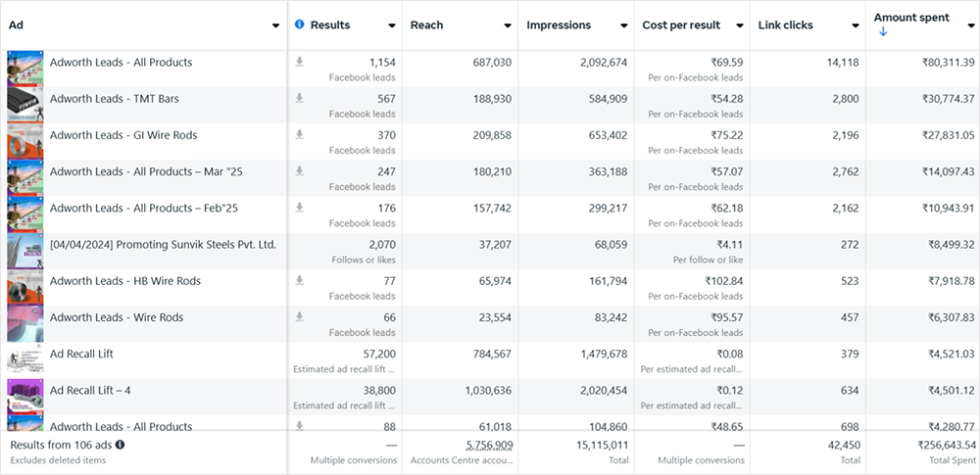This screenshot has height=475, width=980.
Task: Download leads for Adworth Leads - GI Wire Rods
Action: coord(299,135)
